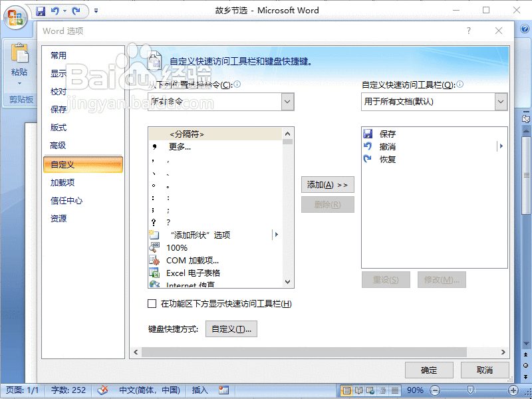Click 页面: 1/1 in status bar
This screenshot has height=399, width=532.
tap(22, 390)
